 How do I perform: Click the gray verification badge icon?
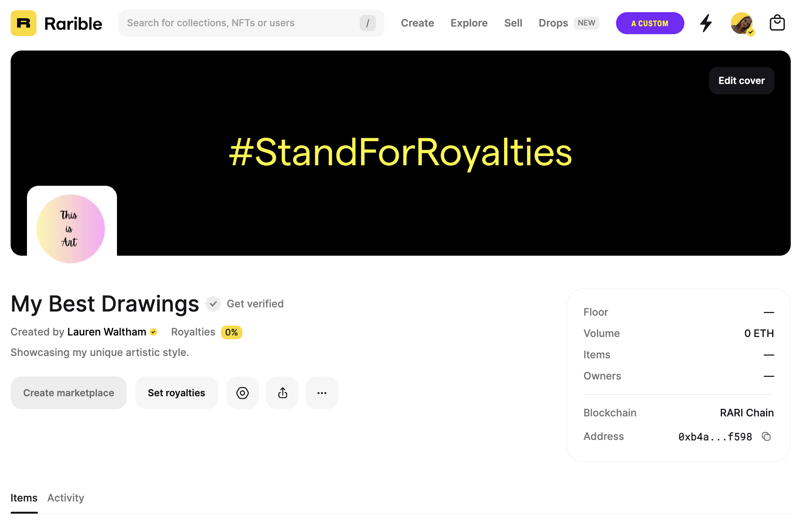213,304
